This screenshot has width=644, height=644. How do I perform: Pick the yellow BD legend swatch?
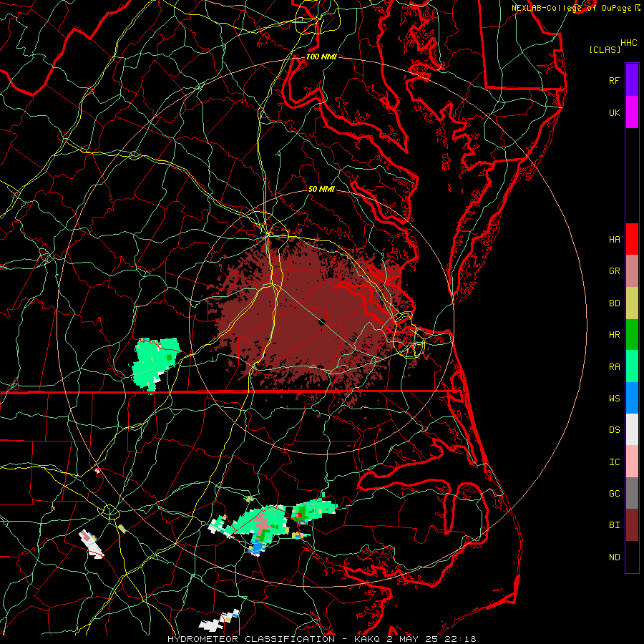(x=632, y=303)
